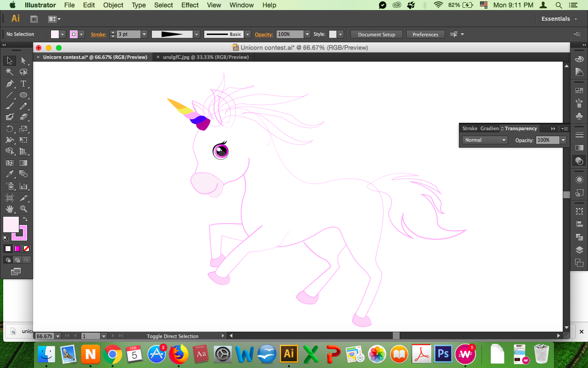588x368 pixels.
Task: Select the Free Transform tool
Action: [23, 140]
